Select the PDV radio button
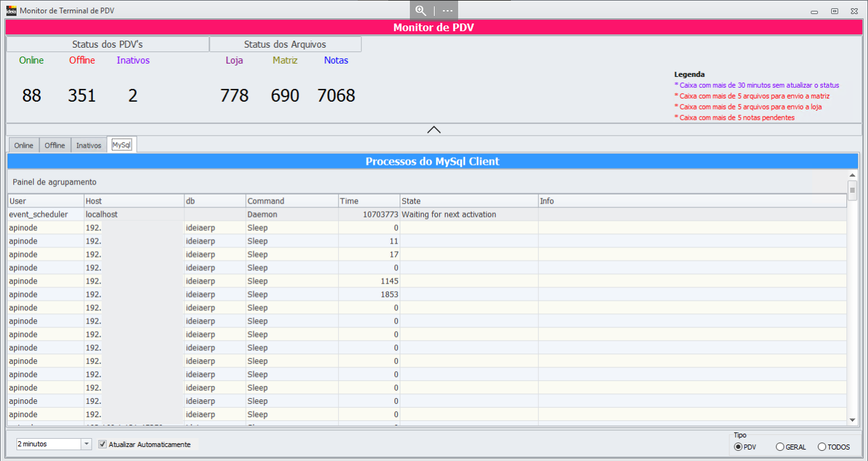 tap(738, 447)
